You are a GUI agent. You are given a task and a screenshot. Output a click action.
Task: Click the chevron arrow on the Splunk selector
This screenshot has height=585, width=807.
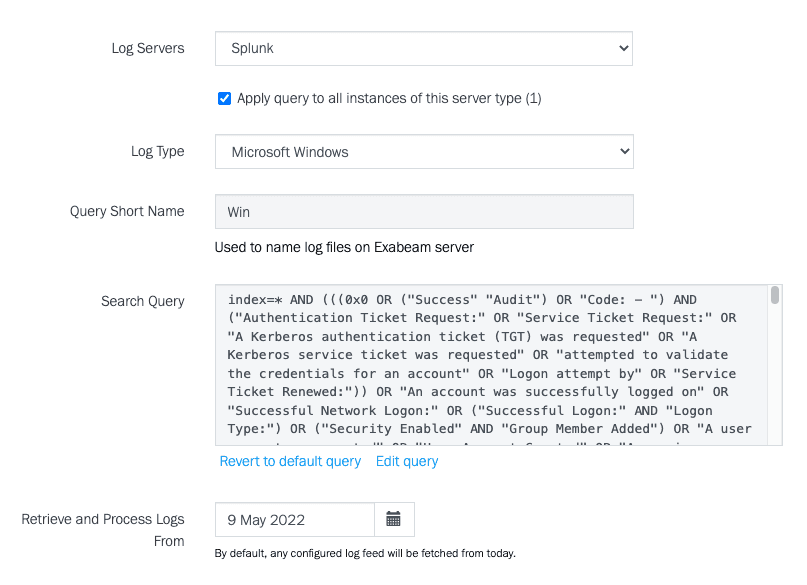point(624,48)
